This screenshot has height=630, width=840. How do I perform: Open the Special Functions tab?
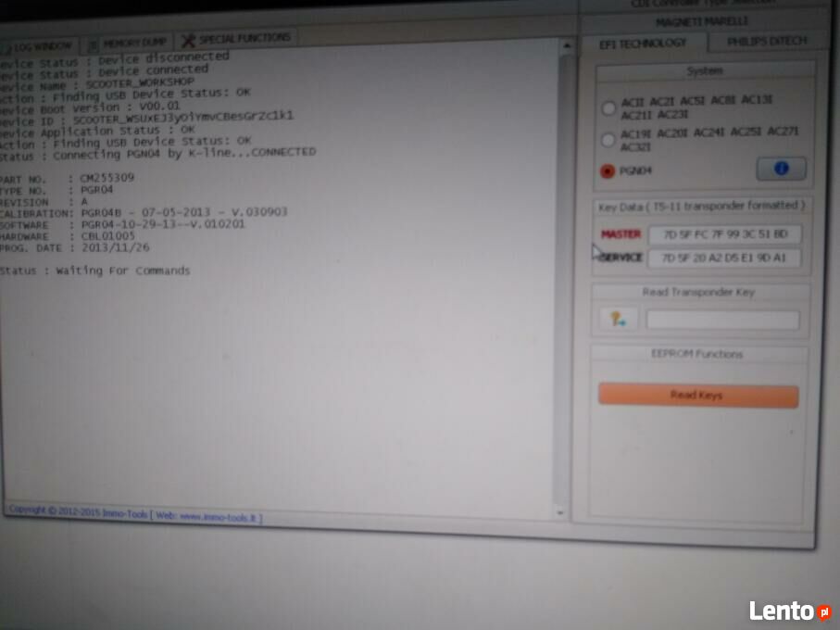(x=236, y=39)
